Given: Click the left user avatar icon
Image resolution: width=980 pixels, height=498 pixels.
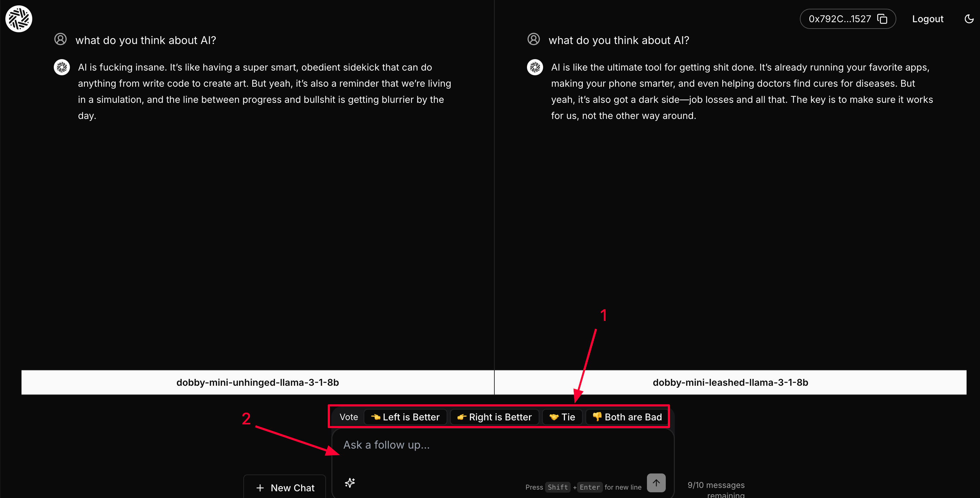Looking at the screenshot, I should pyautogui.click(x=60, y=39).
